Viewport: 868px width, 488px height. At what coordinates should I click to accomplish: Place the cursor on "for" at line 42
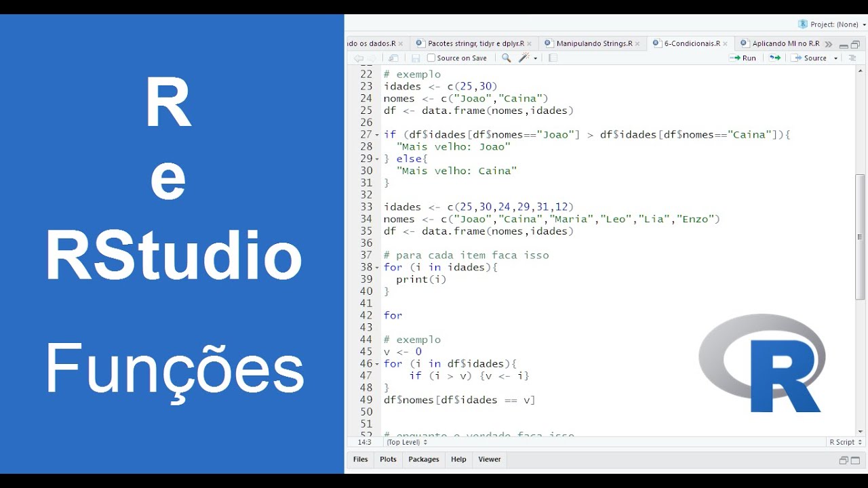tap(393, 316)
